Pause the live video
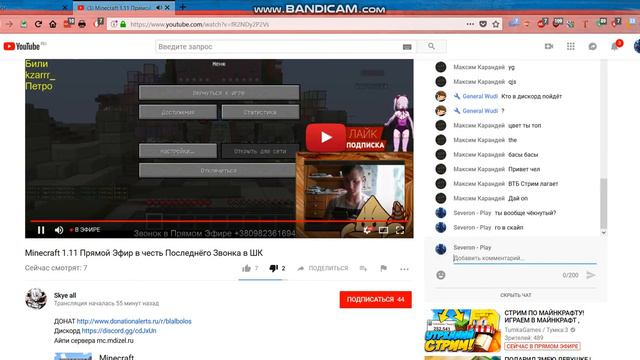The image size is (640, 360). 41,230
